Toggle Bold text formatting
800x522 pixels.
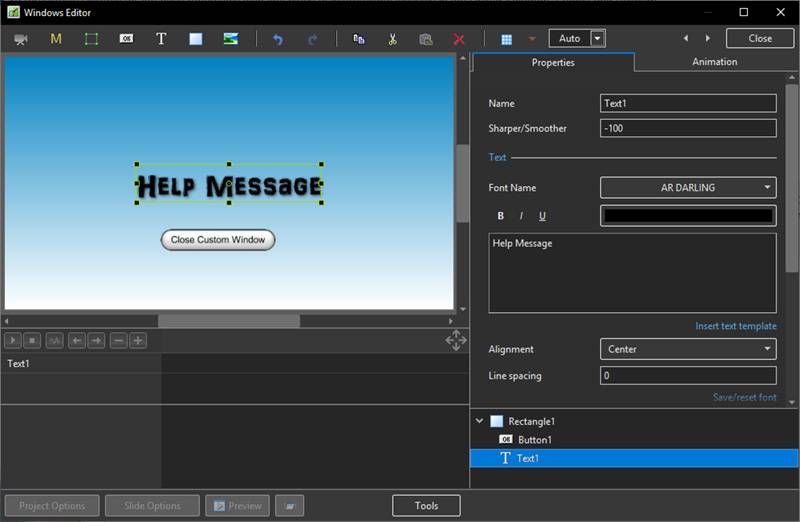pos(501,216)
